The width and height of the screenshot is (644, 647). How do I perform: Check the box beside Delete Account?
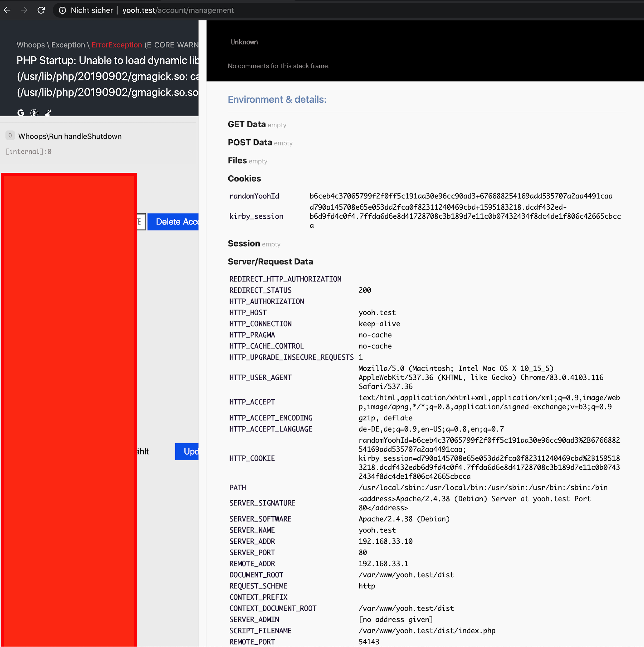pos(140,222)
